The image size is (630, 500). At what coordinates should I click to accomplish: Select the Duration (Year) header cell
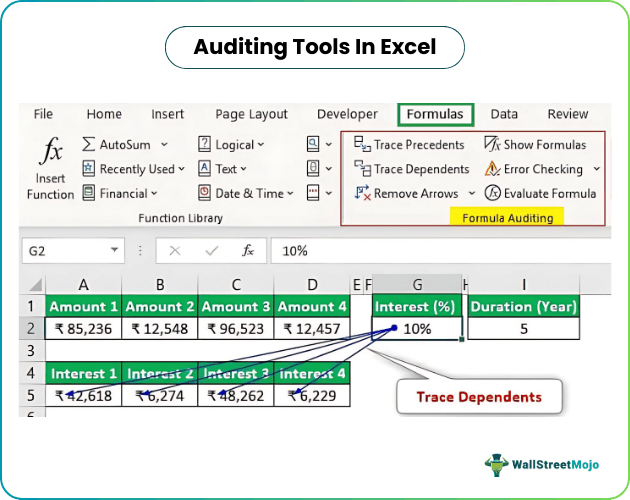[x=524, y=307]
